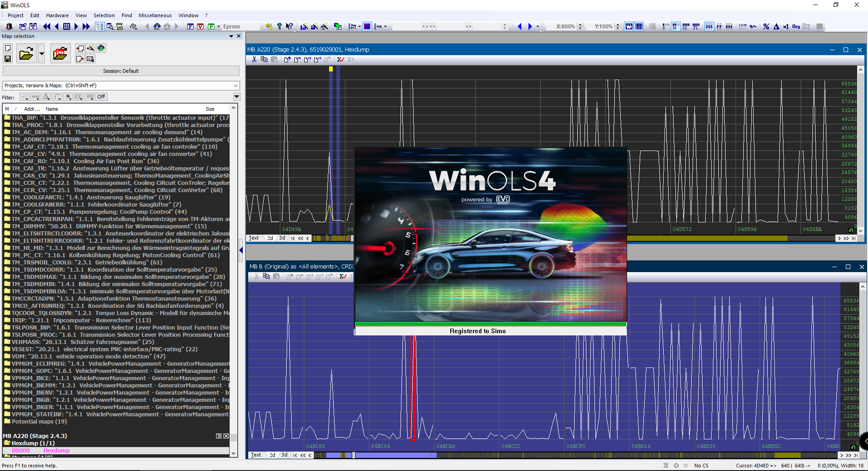Jump to last map with double-right arrows

(x=86, y=27)
